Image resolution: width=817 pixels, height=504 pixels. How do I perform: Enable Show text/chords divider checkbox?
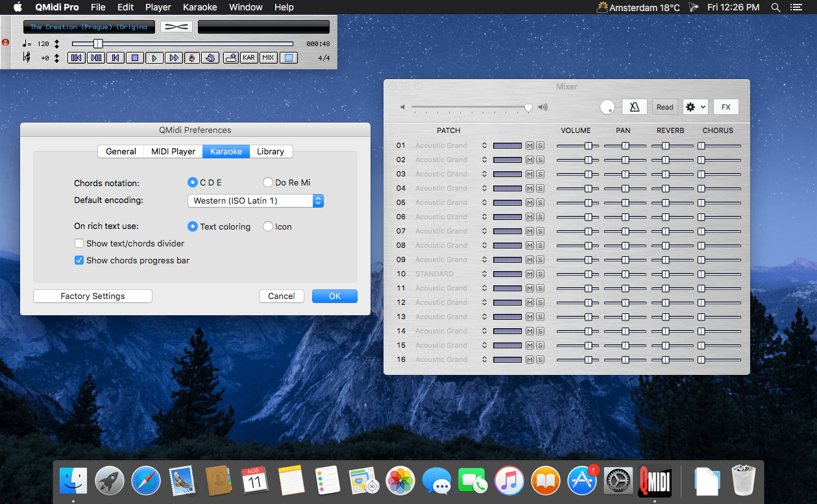click(79, 243)
